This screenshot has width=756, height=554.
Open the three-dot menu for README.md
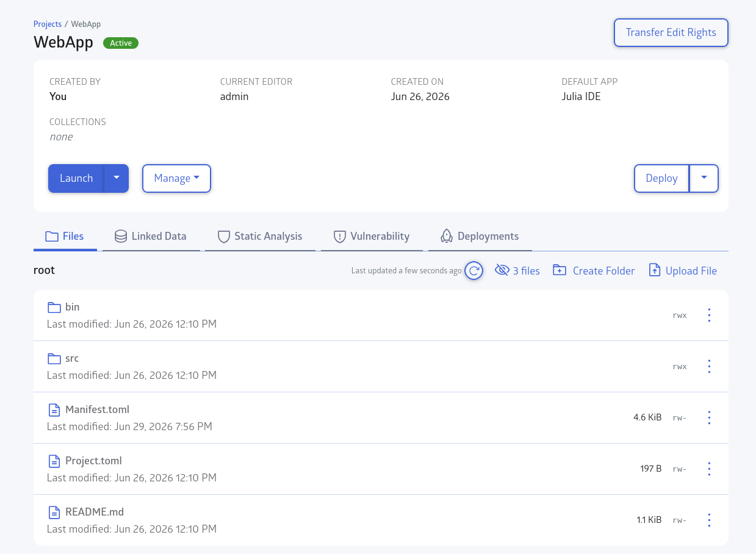pos(709,520)
